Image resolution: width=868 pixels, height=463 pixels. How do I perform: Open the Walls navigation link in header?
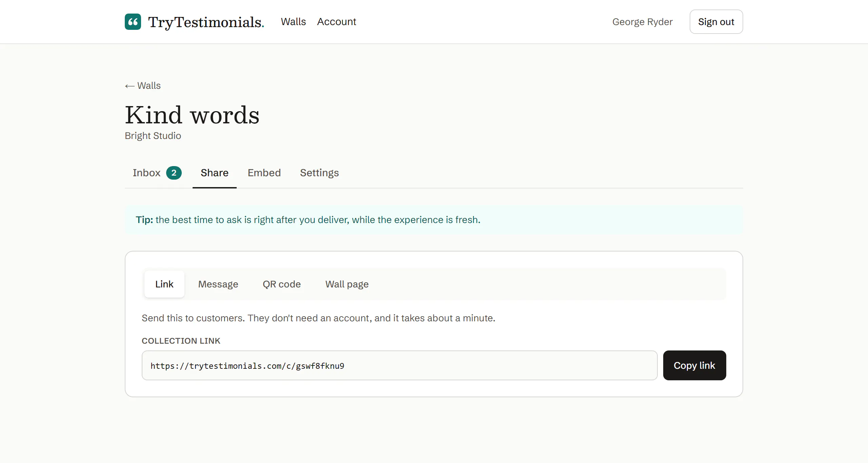pyautogui.click(x=293, y=22)
